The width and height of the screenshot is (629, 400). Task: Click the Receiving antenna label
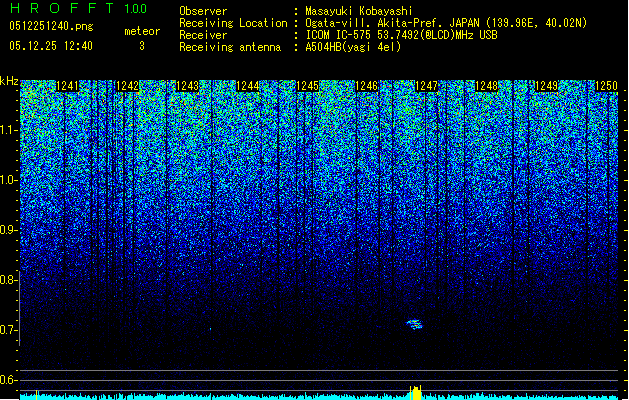[x=230, y=47]
